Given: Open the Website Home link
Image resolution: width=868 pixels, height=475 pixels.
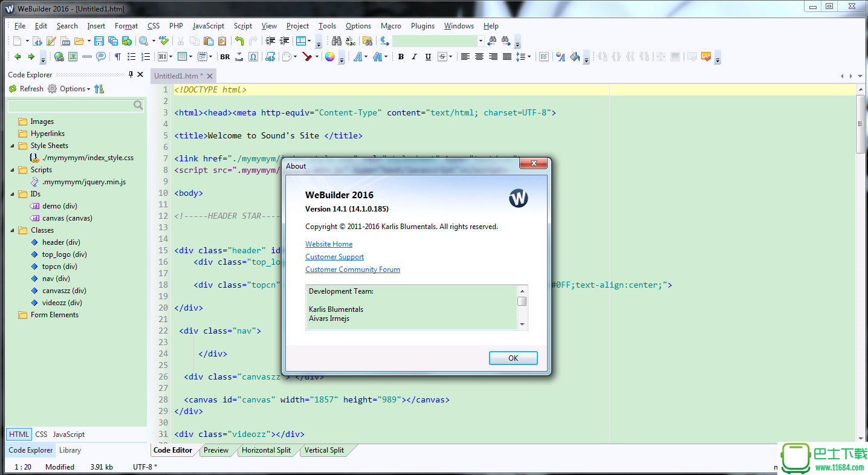Looking at the screenshot, I should click(x=329, y=244).
